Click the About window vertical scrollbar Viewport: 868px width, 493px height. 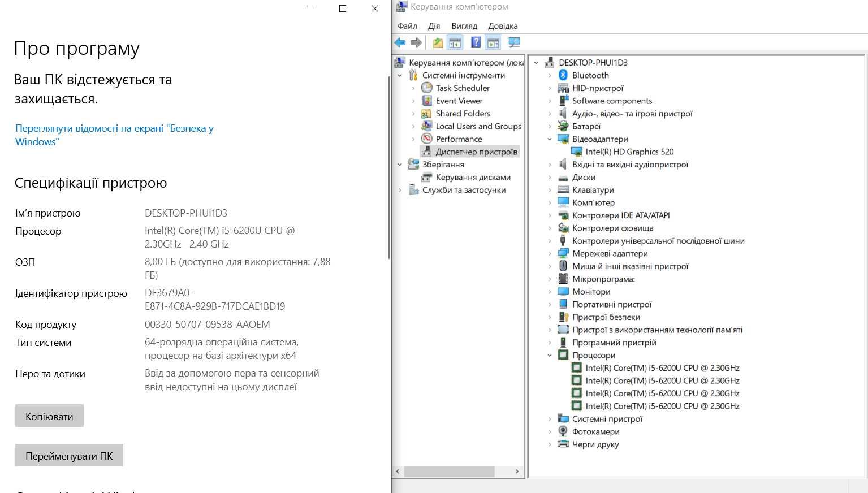click(389, 167)
